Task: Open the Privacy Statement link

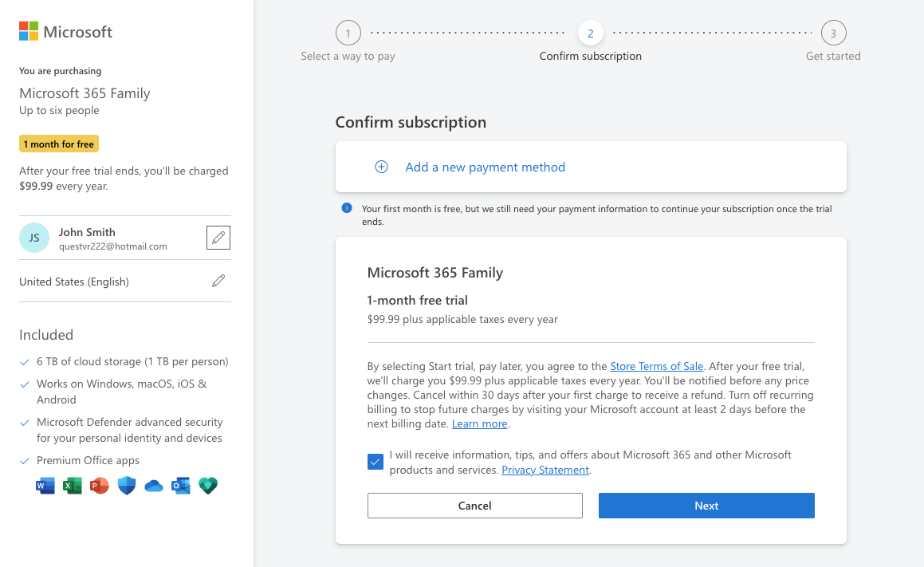Action: [x=545, y=470]
